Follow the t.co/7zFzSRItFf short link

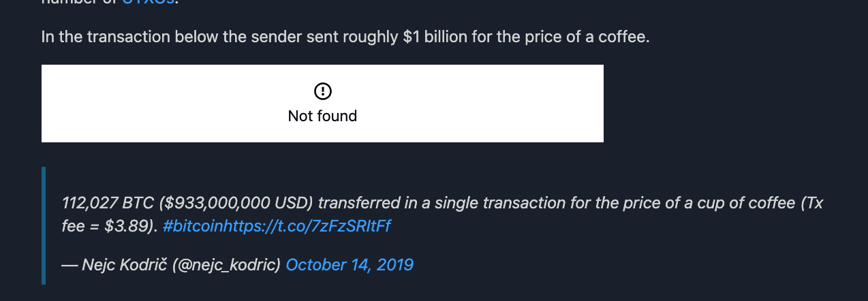click(x=307, y=226)
